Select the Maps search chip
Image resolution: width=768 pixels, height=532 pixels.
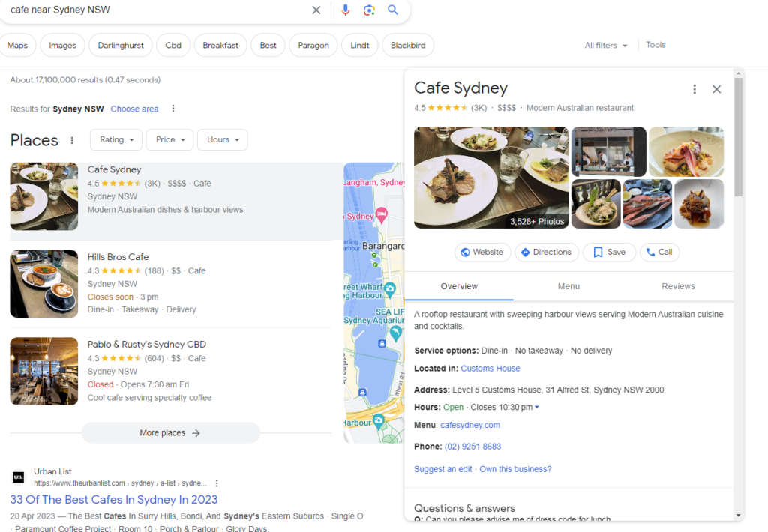(x=18, y=45)
